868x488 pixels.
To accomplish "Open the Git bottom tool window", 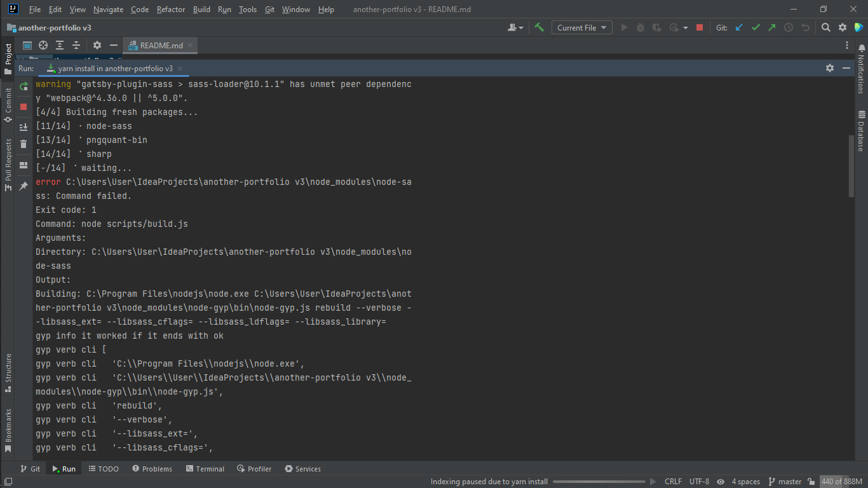I will 30,469.
